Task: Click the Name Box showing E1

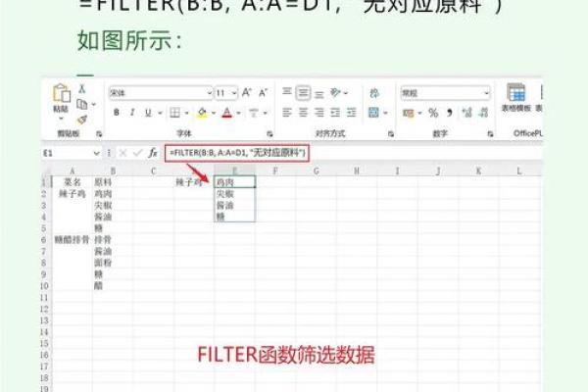Action: (68, 153)
